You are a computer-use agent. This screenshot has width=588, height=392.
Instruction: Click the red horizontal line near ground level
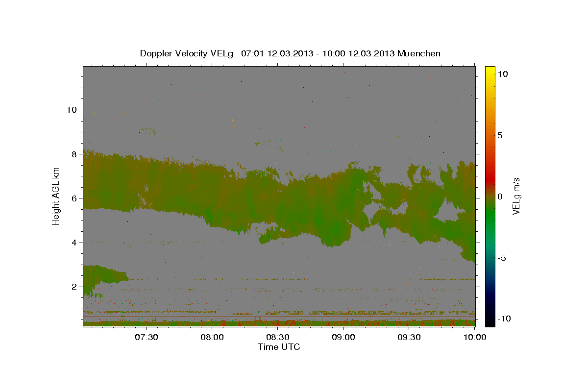pos(279,317)
